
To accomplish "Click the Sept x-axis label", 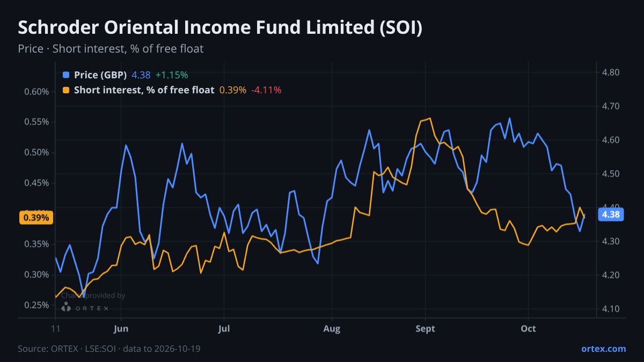I will click(426, 329).
